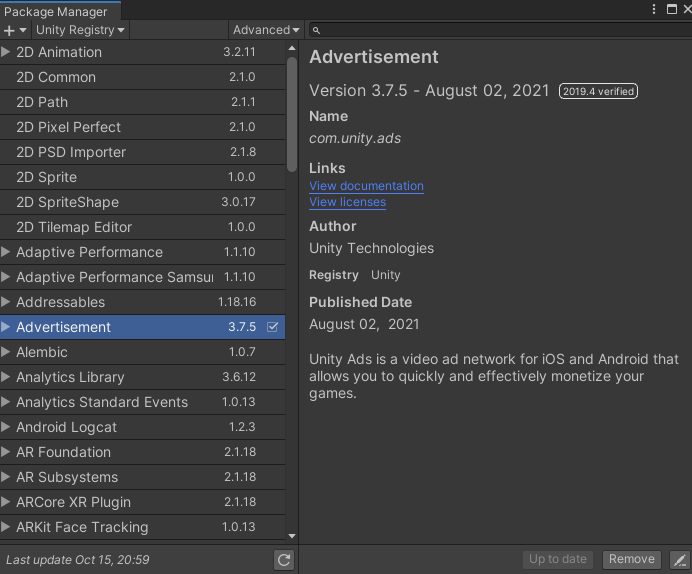Select the 2D Path package
The height and width of the screenshot is (574, 692).
(x=143, y=102)
